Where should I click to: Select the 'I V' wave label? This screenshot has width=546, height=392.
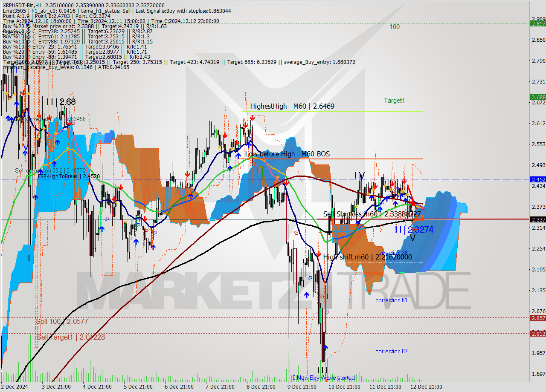[360, 175]
